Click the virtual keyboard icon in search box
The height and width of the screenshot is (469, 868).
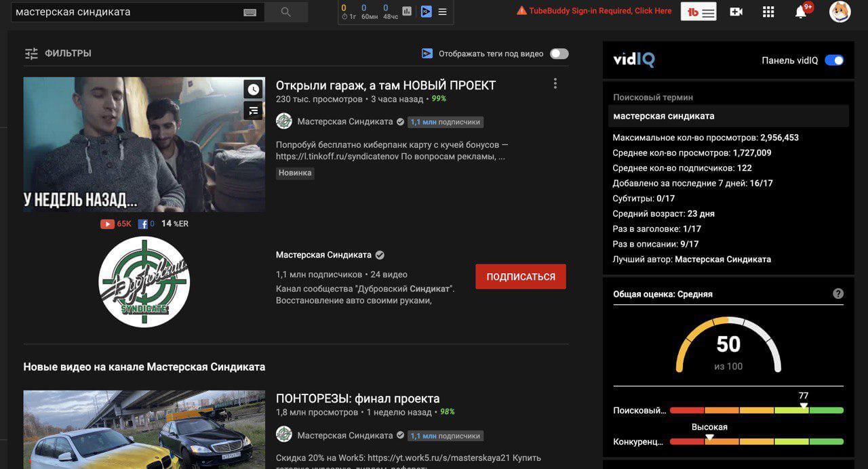tap(250, 12)
